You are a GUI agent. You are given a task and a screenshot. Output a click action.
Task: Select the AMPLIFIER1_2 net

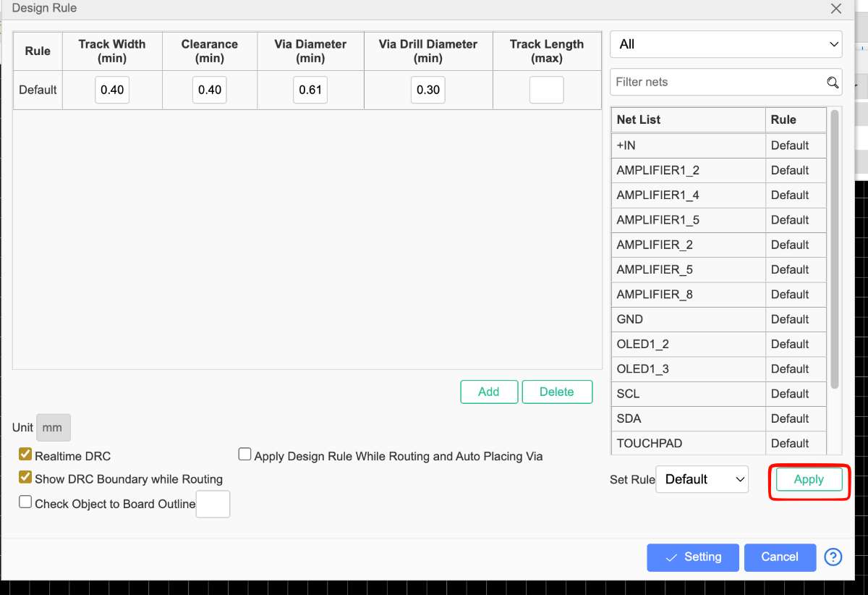pos(688,170)
